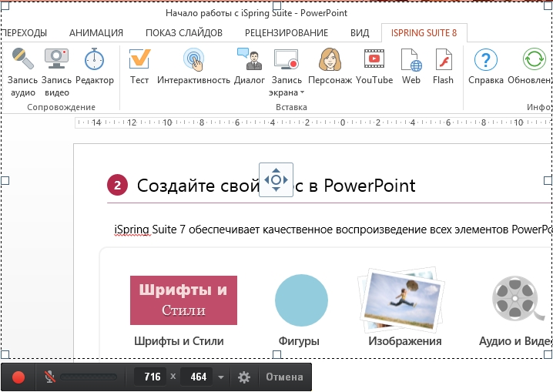This screenshot has width=553, height=392.
Task: Click the film reel Аудио и Видео icon
Action: click(518, 299)
